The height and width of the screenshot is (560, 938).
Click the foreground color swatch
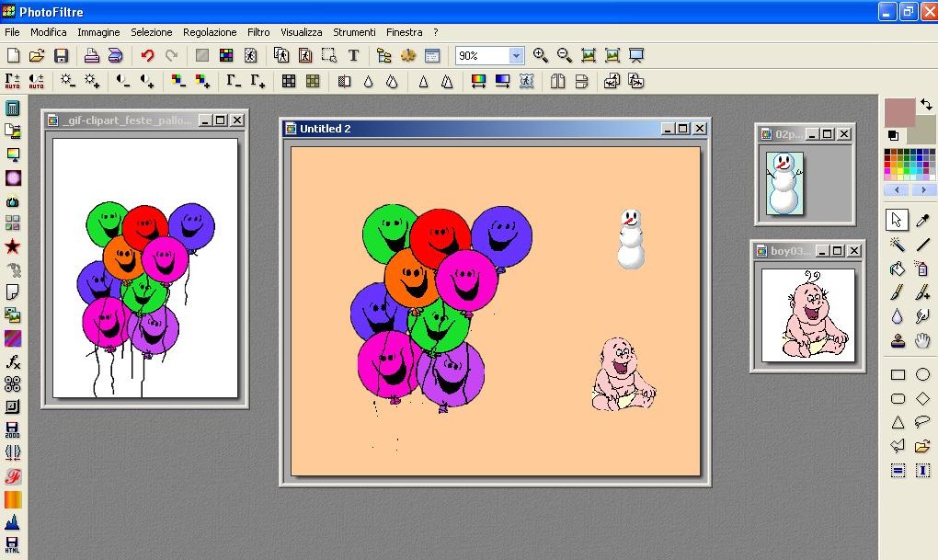click(898, 112)
